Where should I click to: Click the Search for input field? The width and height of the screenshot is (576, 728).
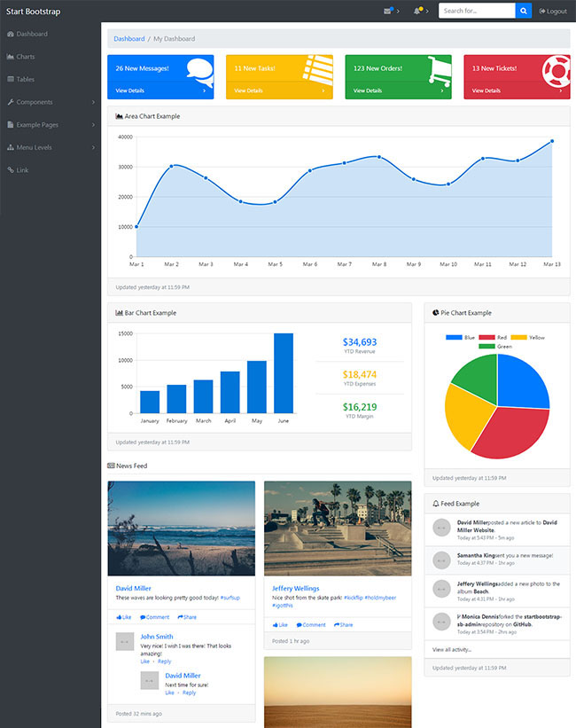[477, 11]
